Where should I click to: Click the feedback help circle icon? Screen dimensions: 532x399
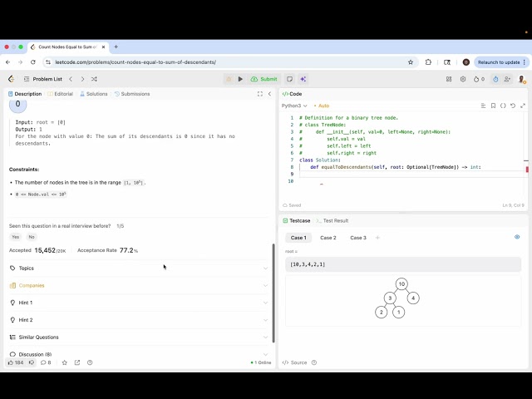[x=90, y=362]
